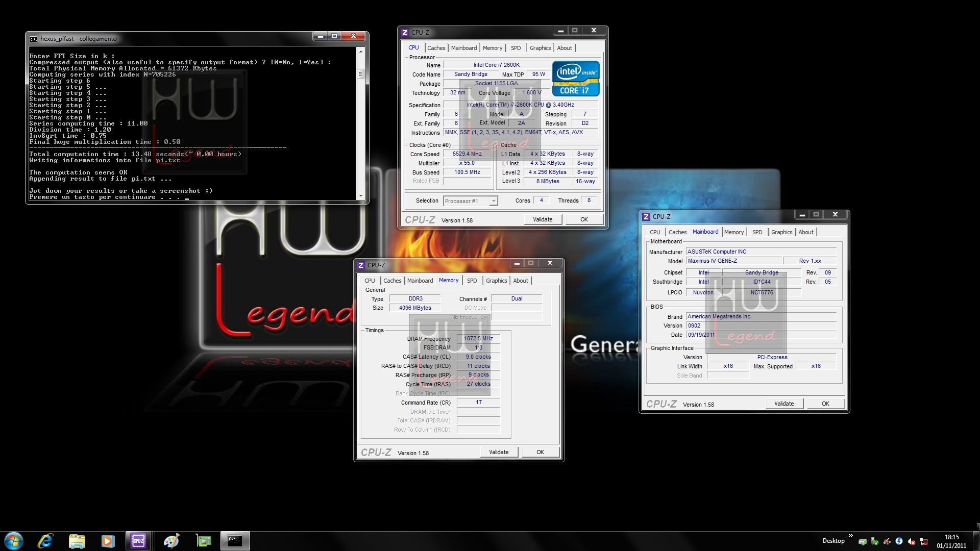Click the green graphics card taskbar icon
This screenshot has height=551, width=980.
(204, 541)
